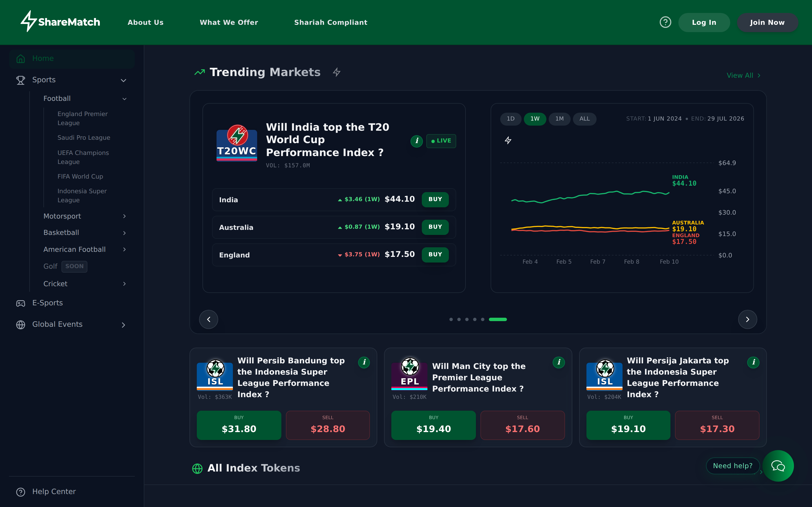812x507 pixels.
Task: Click the ShareMatch lightning logo icon
Action: [28, 22]
